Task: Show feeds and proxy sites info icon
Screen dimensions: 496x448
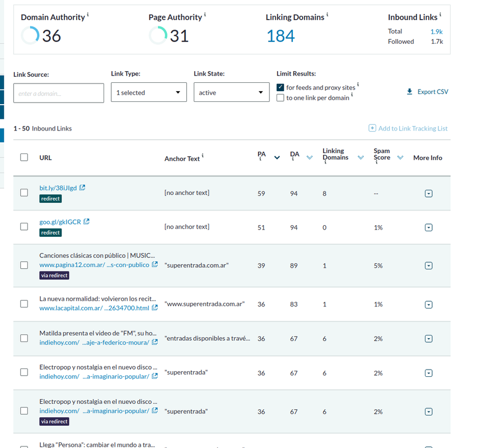Action: (x=358, y=84)
